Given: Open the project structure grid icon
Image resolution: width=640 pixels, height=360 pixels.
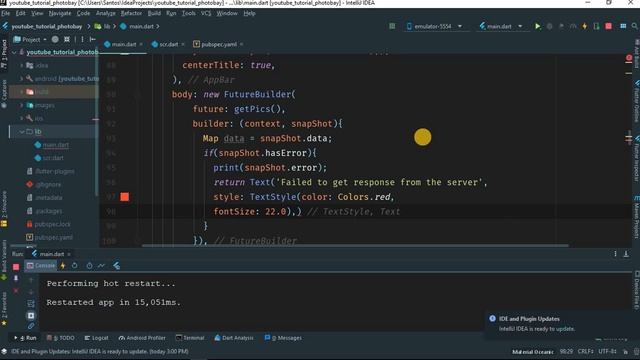Looking at the screenshot, I should pyautogui.click(x=623, y=26).
